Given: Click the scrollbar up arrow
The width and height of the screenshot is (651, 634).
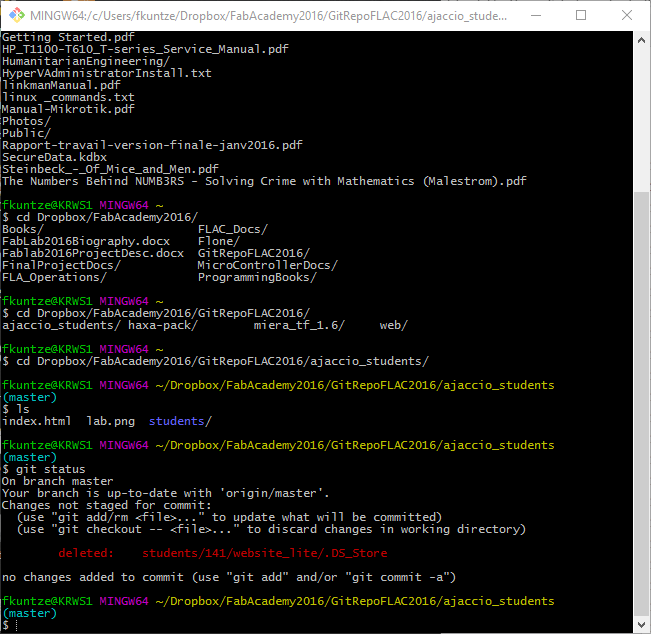Looking at the screenshot, I should pos(641,40).
